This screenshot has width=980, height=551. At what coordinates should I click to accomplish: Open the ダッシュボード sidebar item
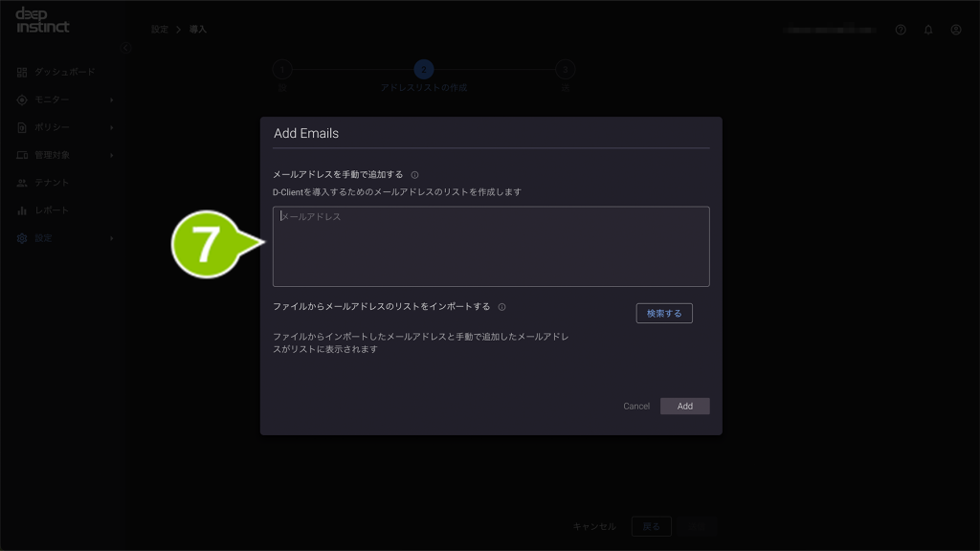tap(64, 72)
